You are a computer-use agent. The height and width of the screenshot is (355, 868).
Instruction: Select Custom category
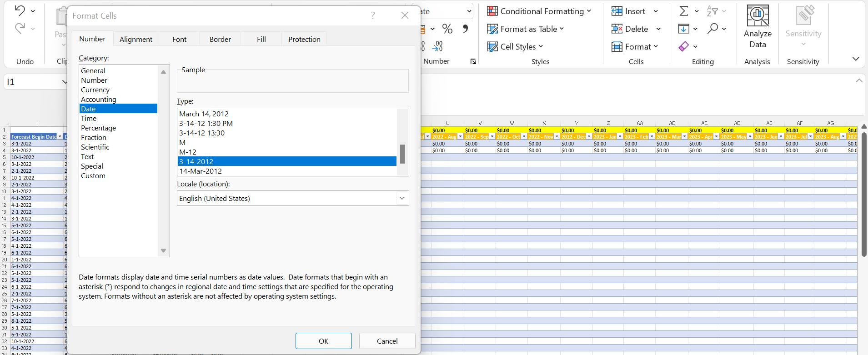(118, 176)
